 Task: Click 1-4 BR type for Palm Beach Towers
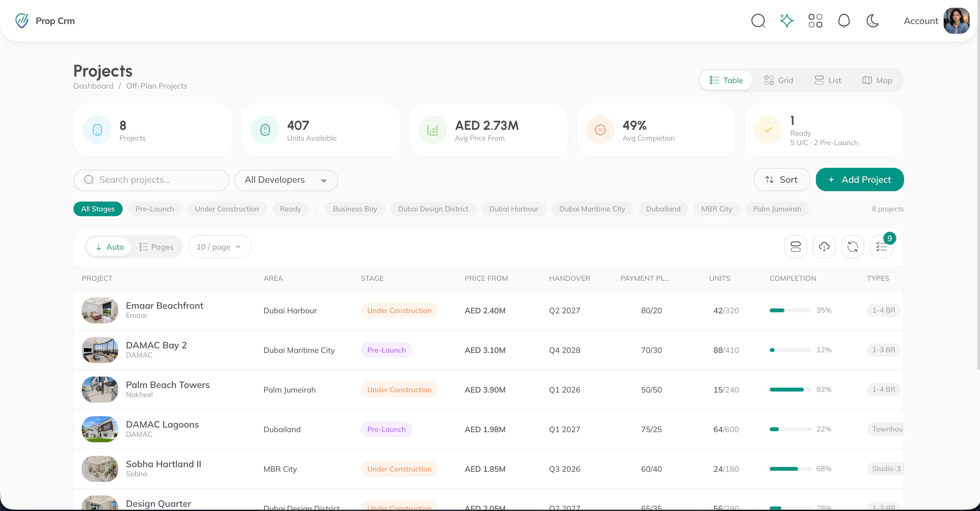pos(884,390)
